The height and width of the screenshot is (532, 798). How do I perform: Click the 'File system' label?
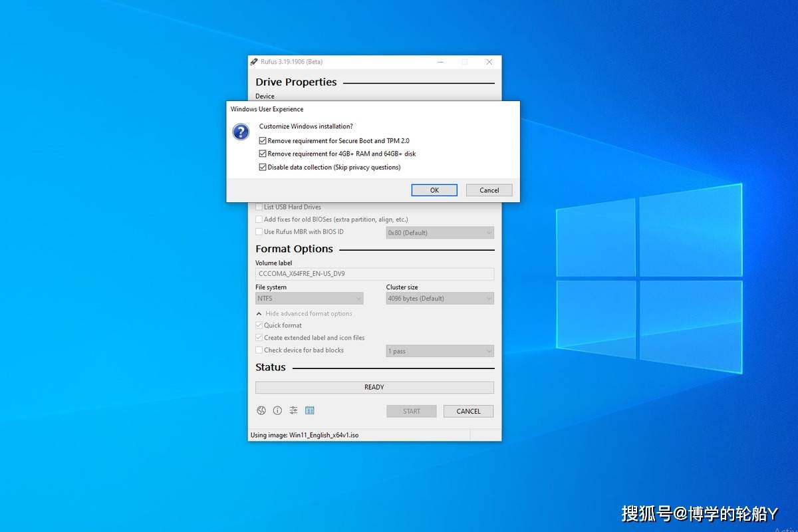(271, 287)
